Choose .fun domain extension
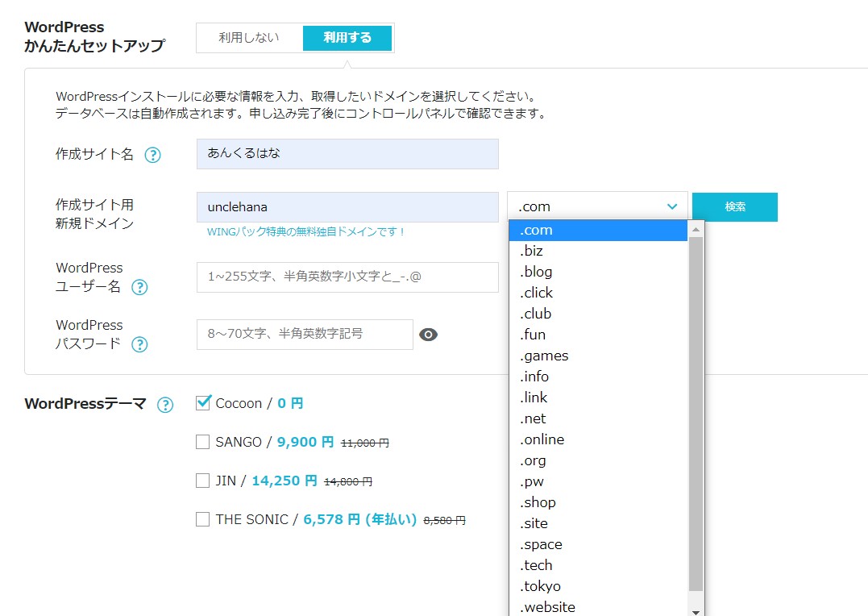868x616 pixels. click(x=598, y=335)
